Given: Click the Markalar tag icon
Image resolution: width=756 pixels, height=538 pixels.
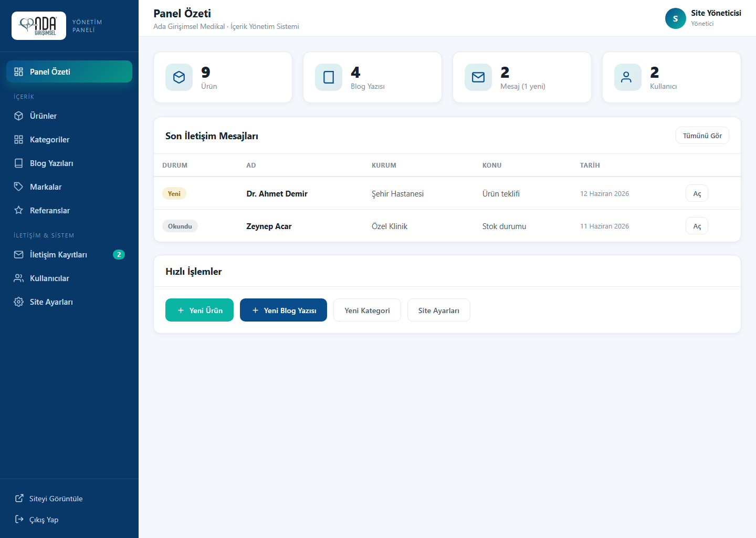Looking at the screenshot, I should click(x=19, y=187).
